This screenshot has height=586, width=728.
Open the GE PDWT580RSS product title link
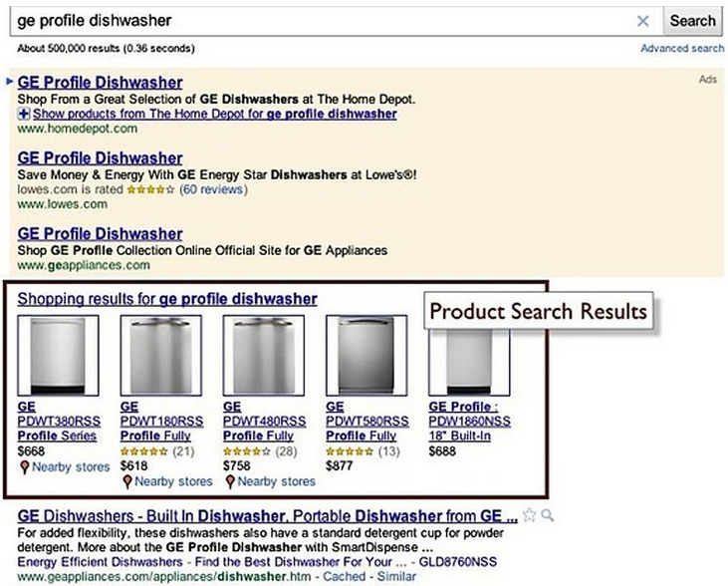[x=367, y=422]
